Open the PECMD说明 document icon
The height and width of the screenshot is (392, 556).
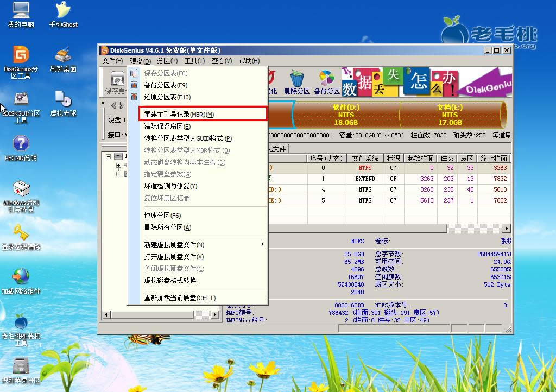21,147
